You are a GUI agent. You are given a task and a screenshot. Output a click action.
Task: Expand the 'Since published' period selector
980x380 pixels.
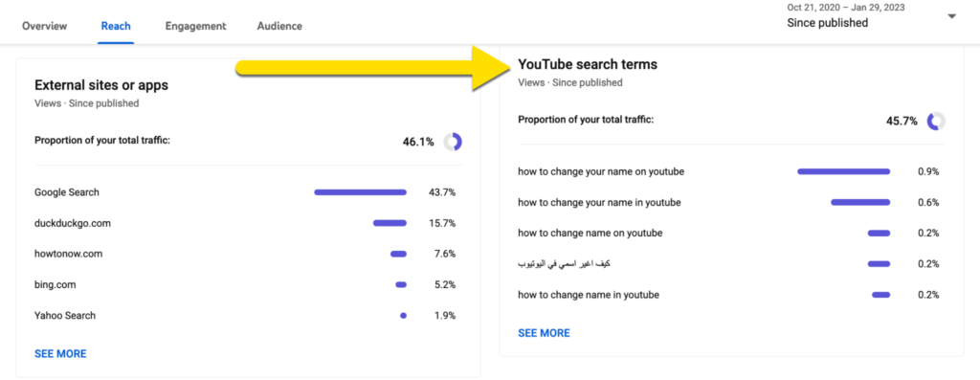[x=828, y=23]
